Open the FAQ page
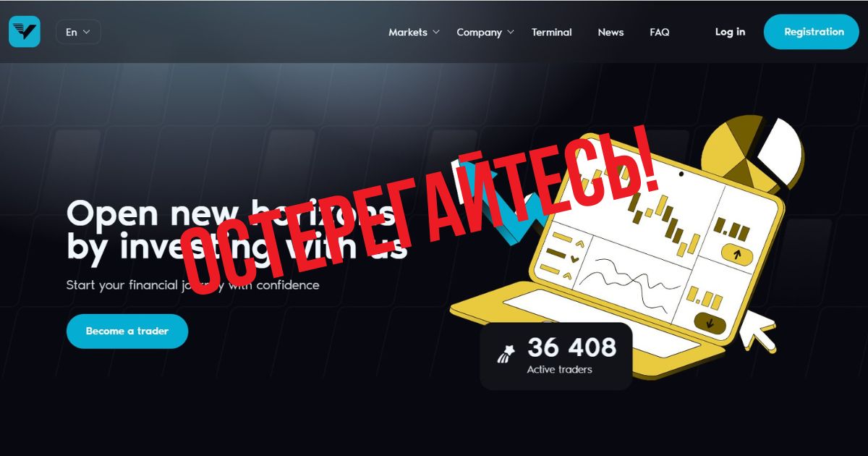Screen dimensions: 868x456 pyautogui.click(x=659, y=32)
